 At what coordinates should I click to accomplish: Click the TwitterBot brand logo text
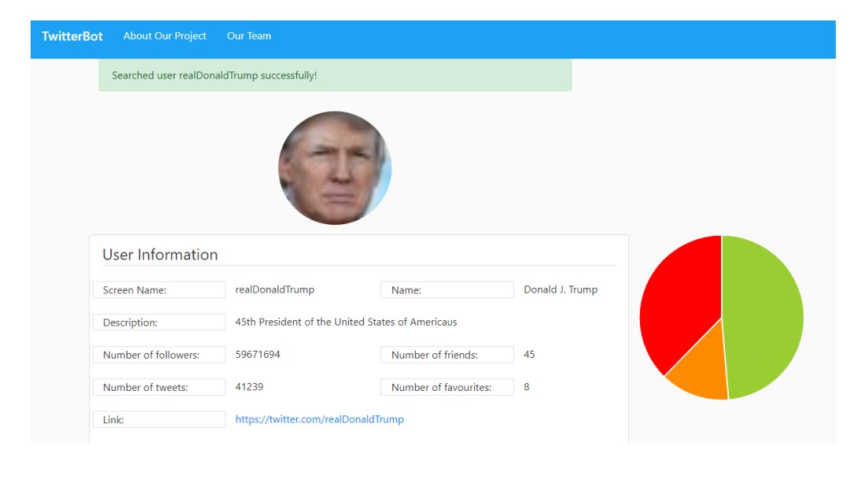coord(72,36)
